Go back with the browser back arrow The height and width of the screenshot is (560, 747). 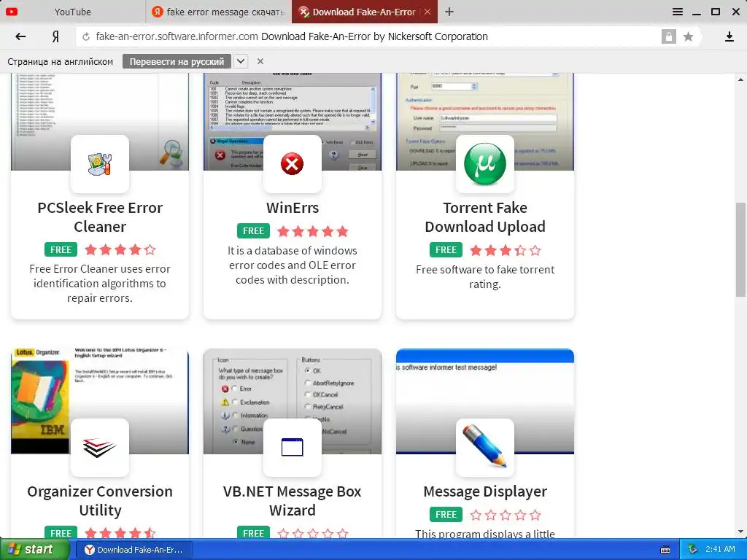(20, 36)
